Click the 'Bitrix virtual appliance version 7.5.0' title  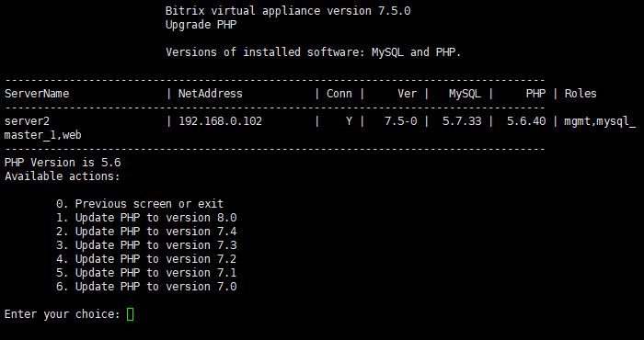pyautogui.click(x=288, y=11)
